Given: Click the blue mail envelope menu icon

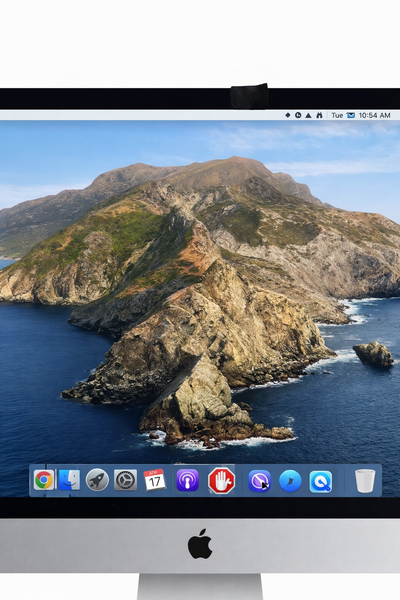Looking at the screenshot, I should [x=351, y=115].
